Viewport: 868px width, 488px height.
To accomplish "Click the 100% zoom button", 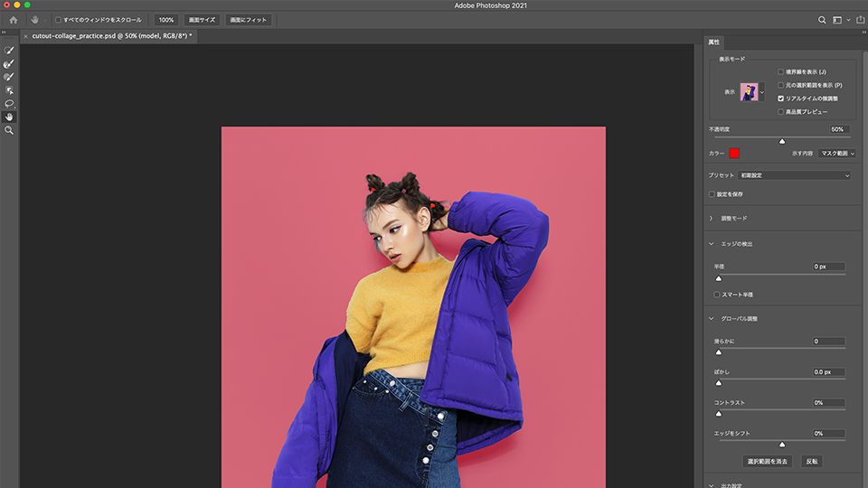I will coord(166,20).
